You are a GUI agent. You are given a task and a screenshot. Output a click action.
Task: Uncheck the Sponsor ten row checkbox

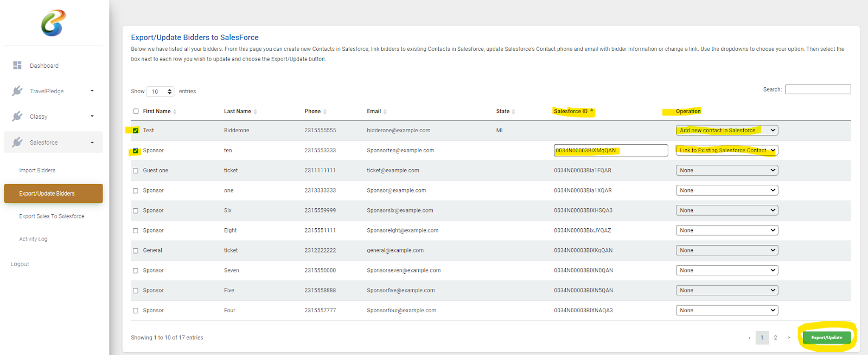(x=136, y=151)
